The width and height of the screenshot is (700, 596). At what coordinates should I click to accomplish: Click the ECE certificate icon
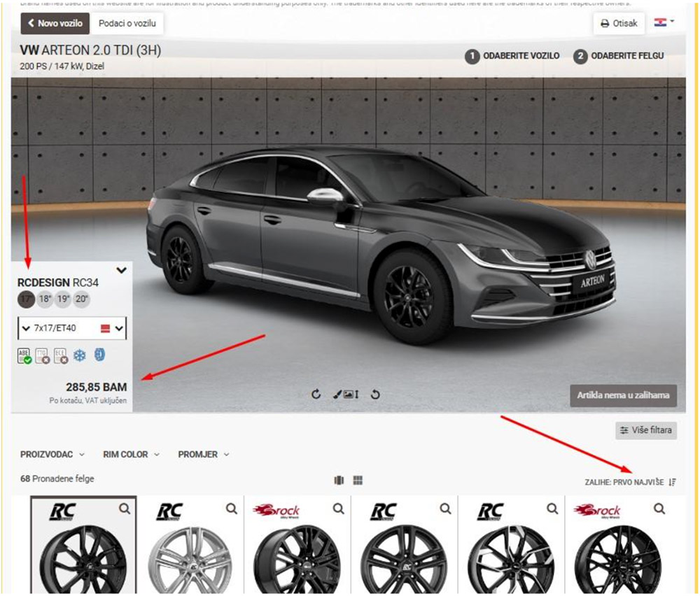click(61, 356)
